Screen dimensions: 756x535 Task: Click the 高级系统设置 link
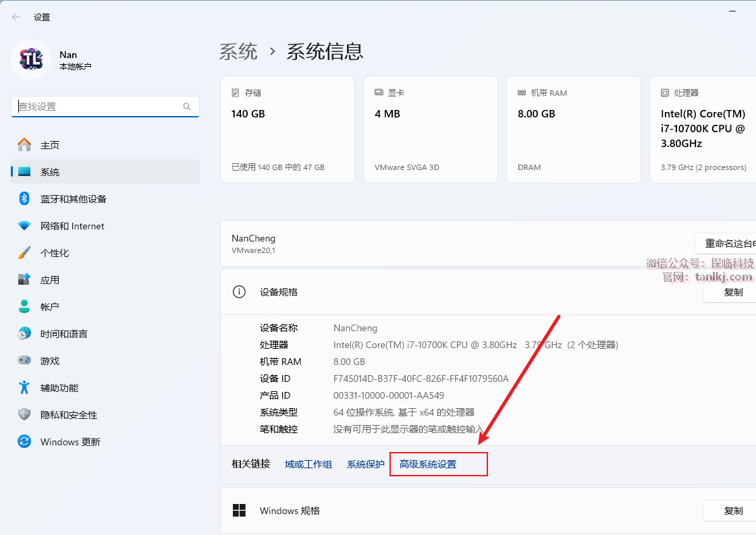pyautogui.click(x=428, y=464)
